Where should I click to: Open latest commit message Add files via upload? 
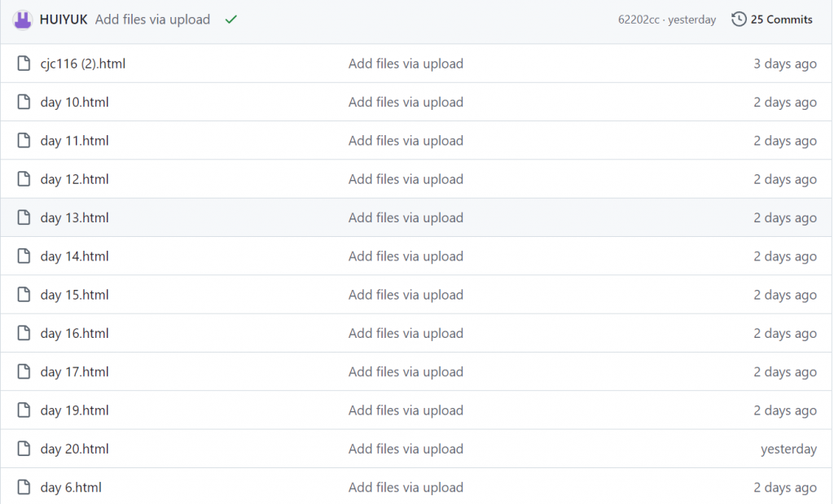[152, 20]
